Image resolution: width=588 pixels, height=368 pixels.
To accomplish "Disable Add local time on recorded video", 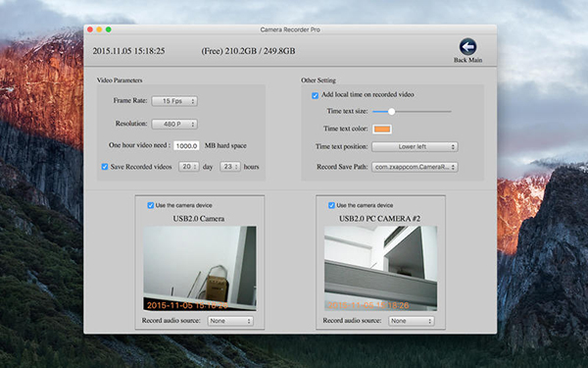I will tap(315, 95).
